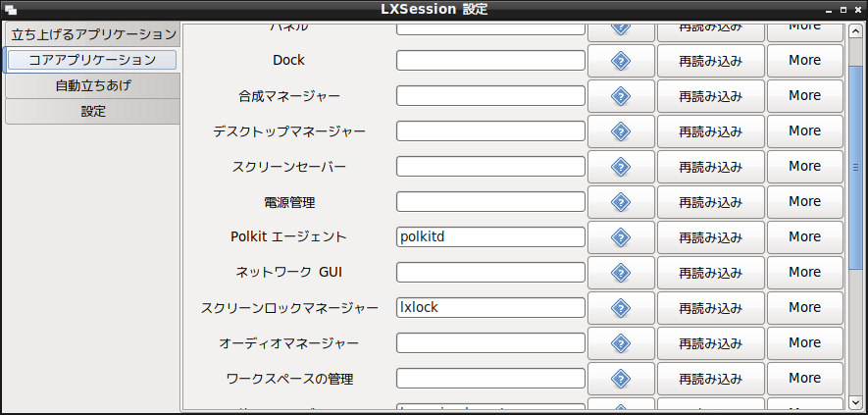Screen dimensions: 868x415
Task: Focus the lxlock text field
Action: pyautogui.click(x=490, y=307)
